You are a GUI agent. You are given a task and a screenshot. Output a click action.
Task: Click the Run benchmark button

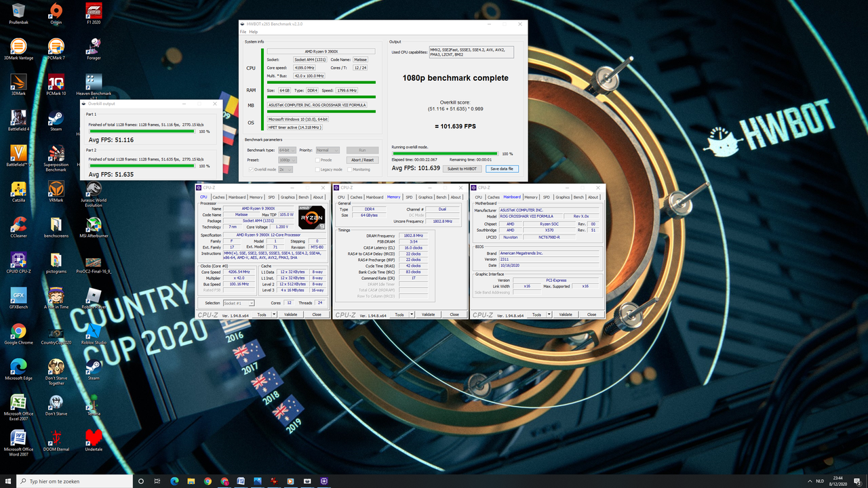click(362, 150)
